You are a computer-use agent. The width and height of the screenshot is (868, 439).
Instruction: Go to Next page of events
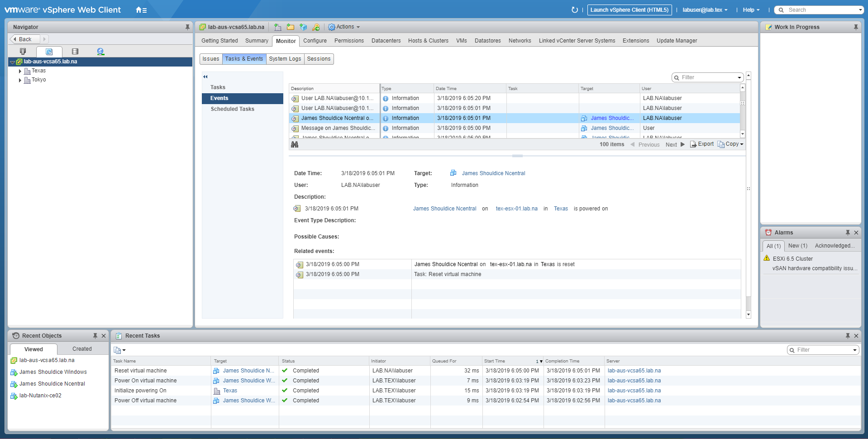coord(675,145)
